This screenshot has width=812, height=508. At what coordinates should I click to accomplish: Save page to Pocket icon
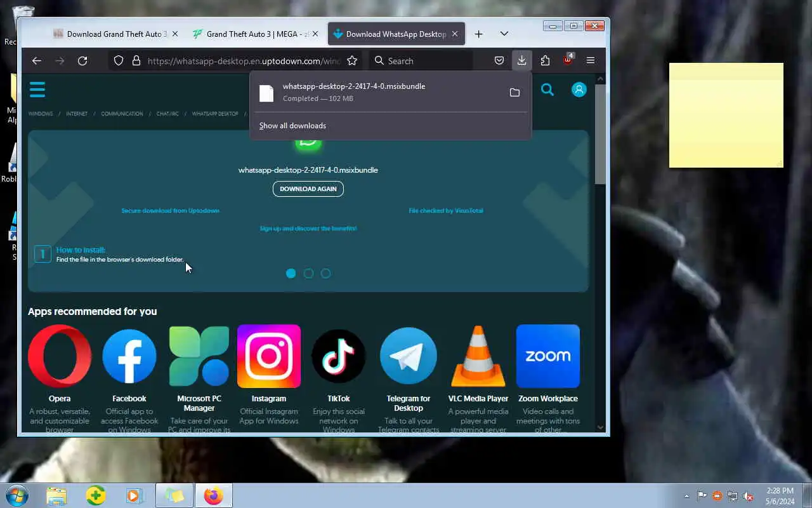(x=499, y=61)
